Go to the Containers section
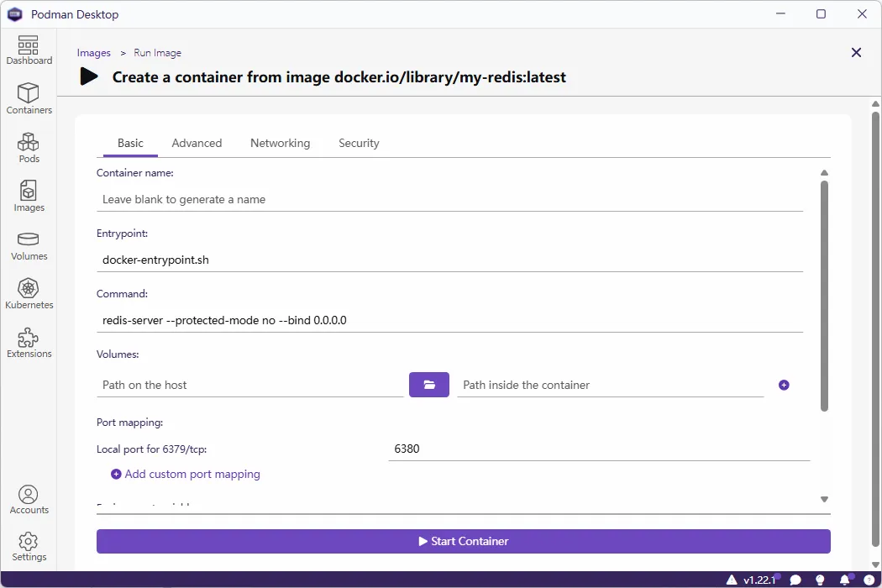Image resolution: width=882 pixels, height=588 pixels. 29,99
